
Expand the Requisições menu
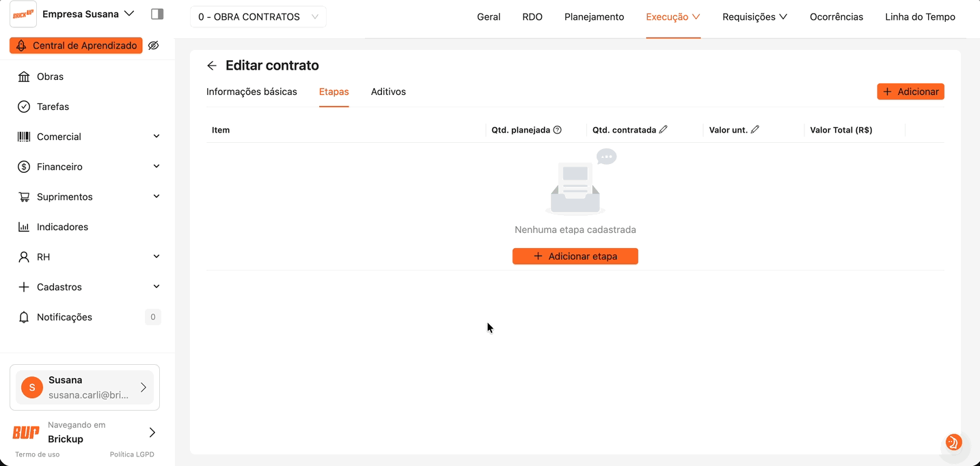pos(754,17)
